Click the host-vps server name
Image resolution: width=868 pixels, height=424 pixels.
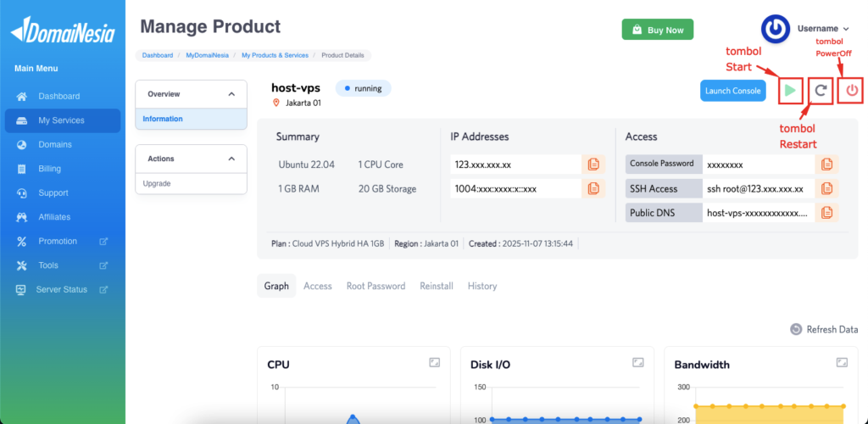click(296, 87)
